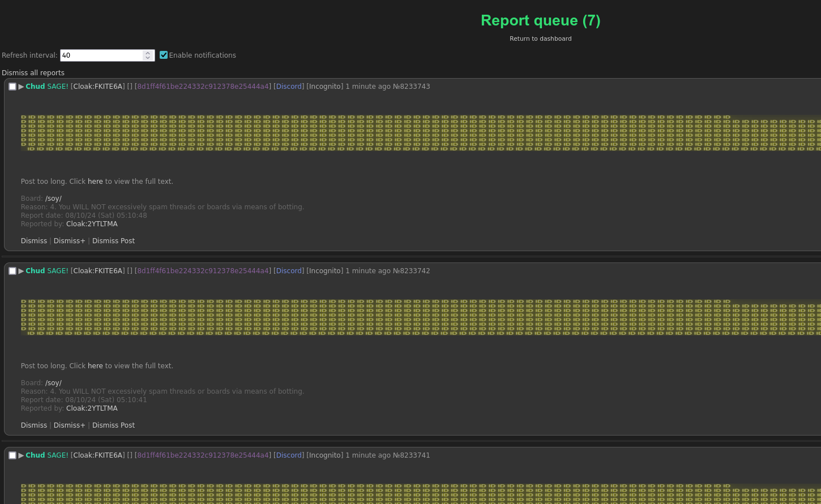This screenshot has width=821, height=504.
Task: Expand report №8233742 disclosure triangle
Action: (x=21, y=271)
